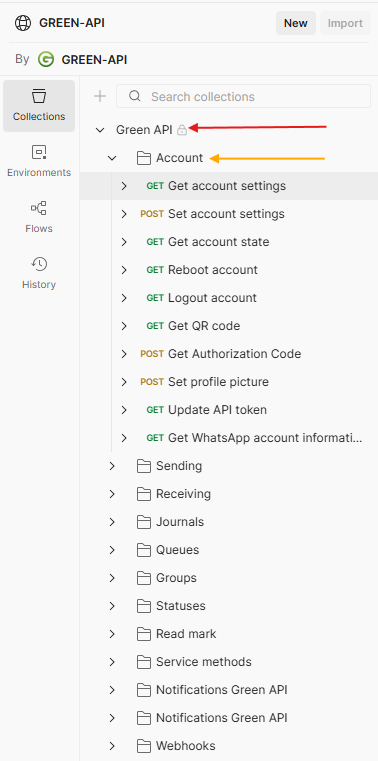
Task: Click the GREEN-API workspace title
Action: 72,23
